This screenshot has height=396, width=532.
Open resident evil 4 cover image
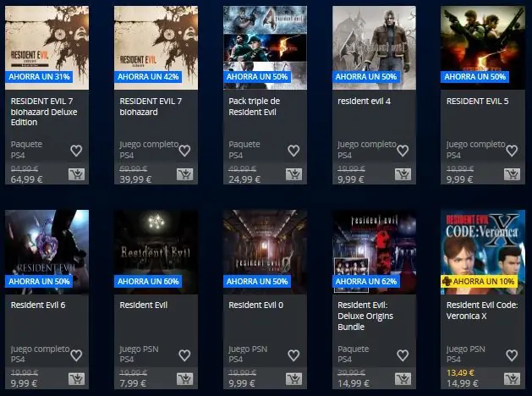[x=374, y=47]
